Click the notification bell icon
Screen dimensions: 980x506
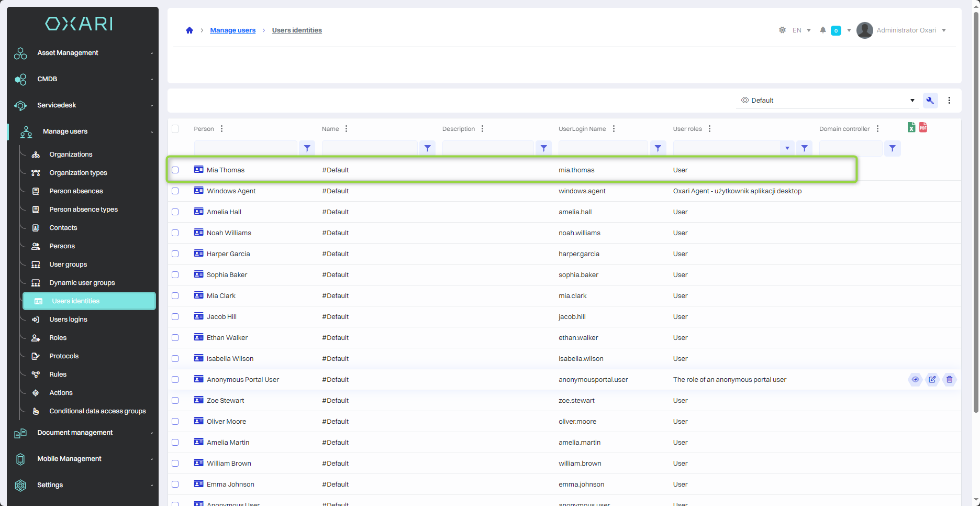823,30
